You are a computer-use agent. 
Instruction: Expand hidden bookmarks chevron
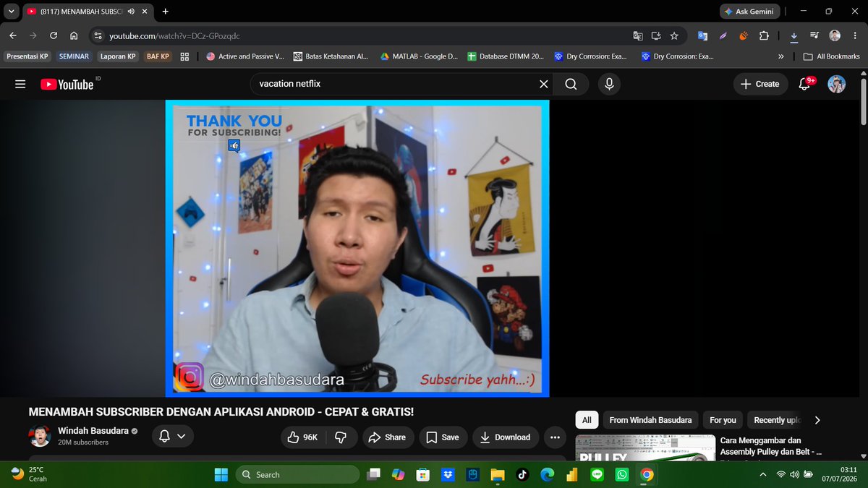click(780, 56)
